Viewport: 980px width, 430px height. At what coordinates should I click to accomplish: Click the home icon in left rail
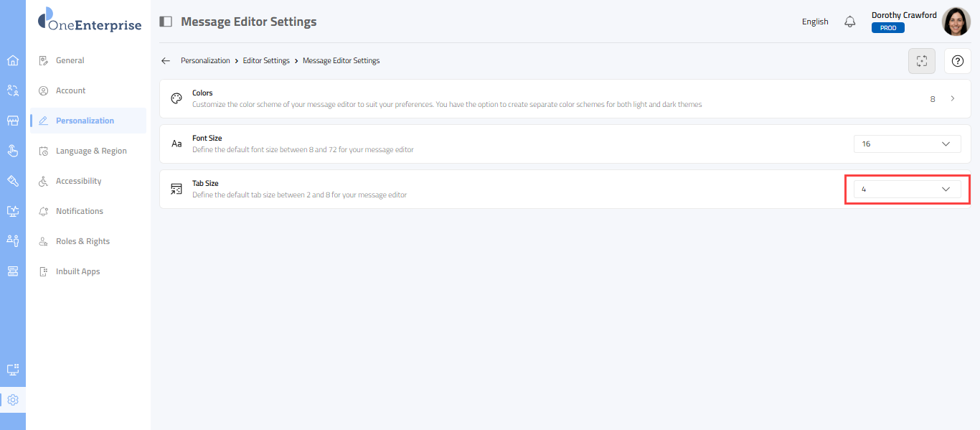click(x=12, y=60)
